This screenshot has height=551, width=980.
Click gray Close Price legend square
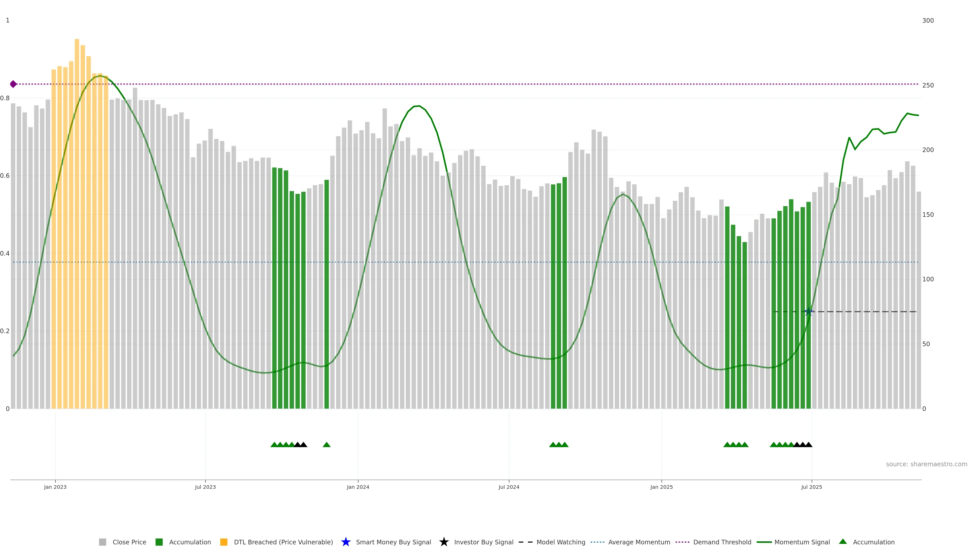[102, 542]
